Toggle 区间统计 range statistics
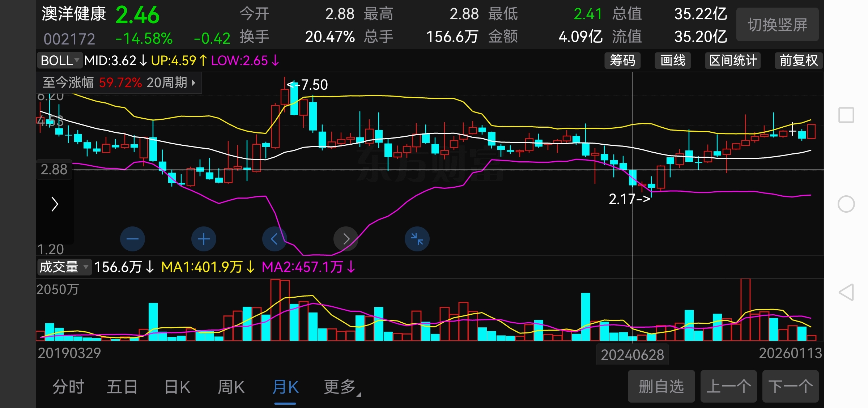 click(733, 60)
